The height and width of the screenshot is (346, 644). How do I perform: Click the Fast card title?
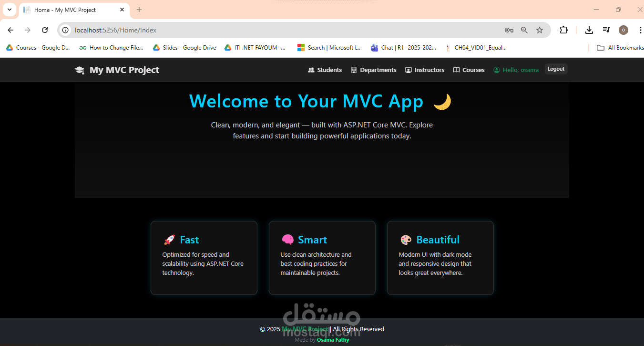pyautogui.click(x=189, y=240)
